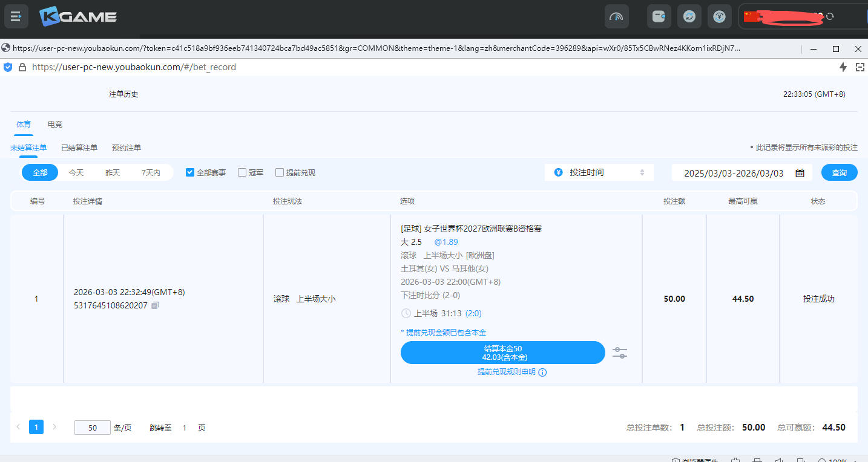The image size is (868, 462).
Task: Open cash-out settings slider icon
Action: (x=619, y=353)
